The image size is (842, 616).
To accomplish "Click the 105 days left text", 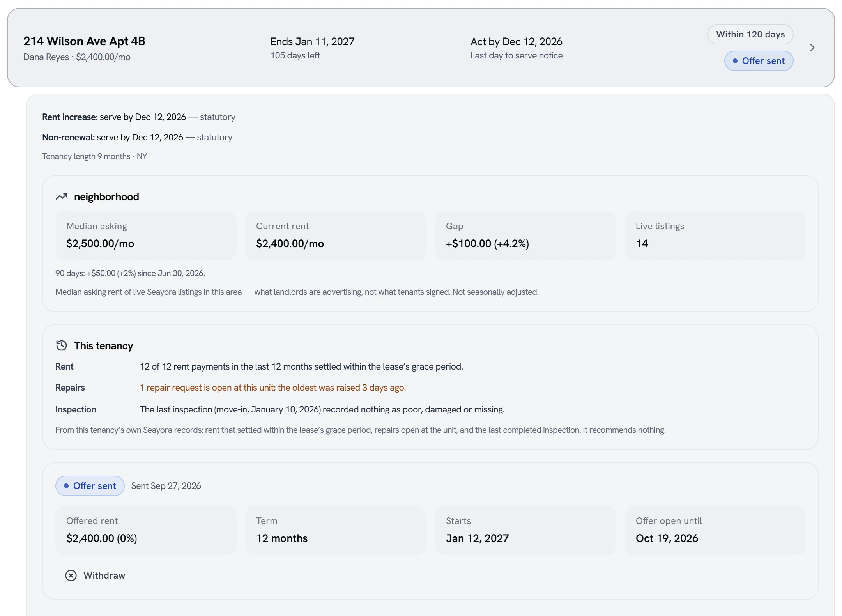I will 295,55.
